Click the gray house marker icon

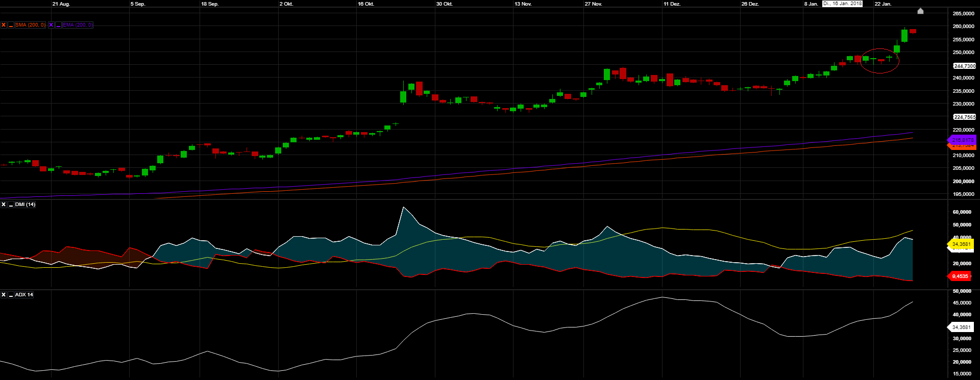(920, 11)
